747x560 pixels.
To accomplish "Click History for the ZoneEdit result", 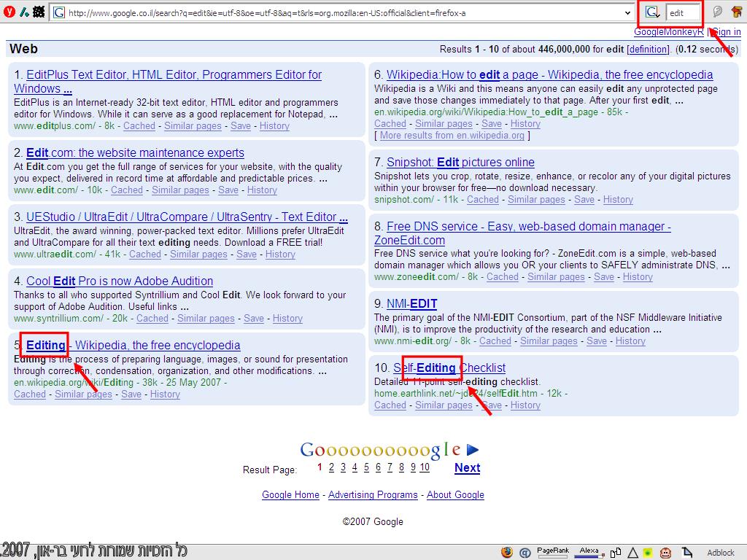I will tap(638, 276).
